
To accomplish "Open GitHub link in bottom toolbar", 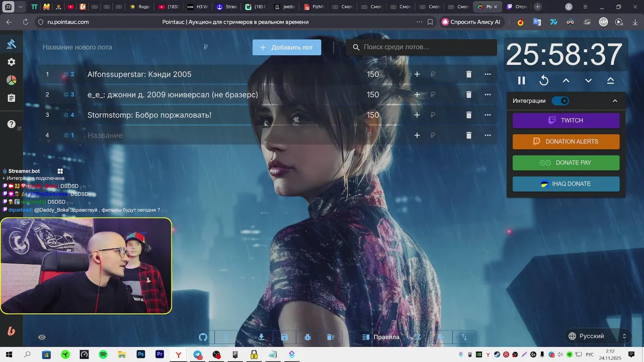I will [203, 337].
